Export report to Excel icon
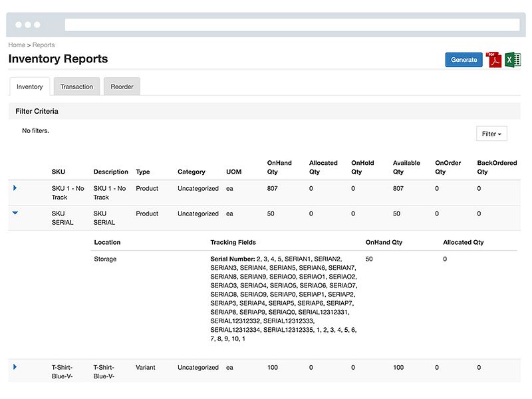The height and width of the screenshot is (399, 532). click(x=513, y=60)
